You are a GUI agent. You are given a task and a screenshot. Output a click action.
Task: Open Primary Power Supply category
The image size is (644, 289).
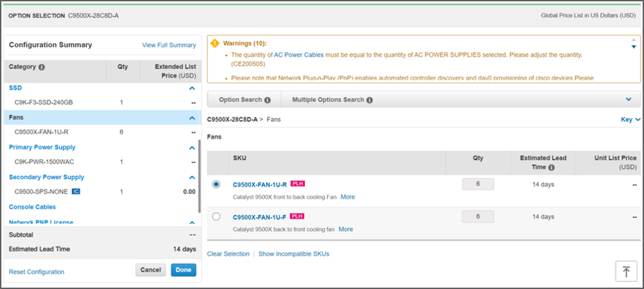coord(42,147)
